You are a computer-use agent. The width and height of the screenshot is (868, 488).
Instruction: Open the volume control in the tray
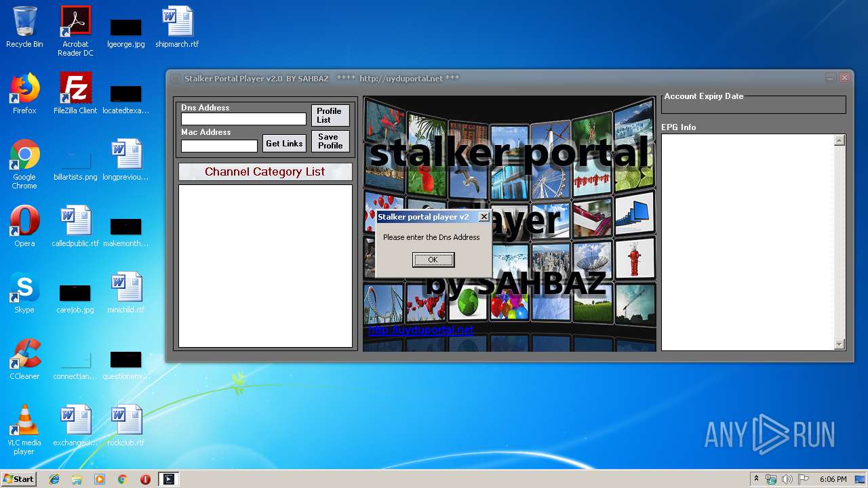[x=787, y=479]
